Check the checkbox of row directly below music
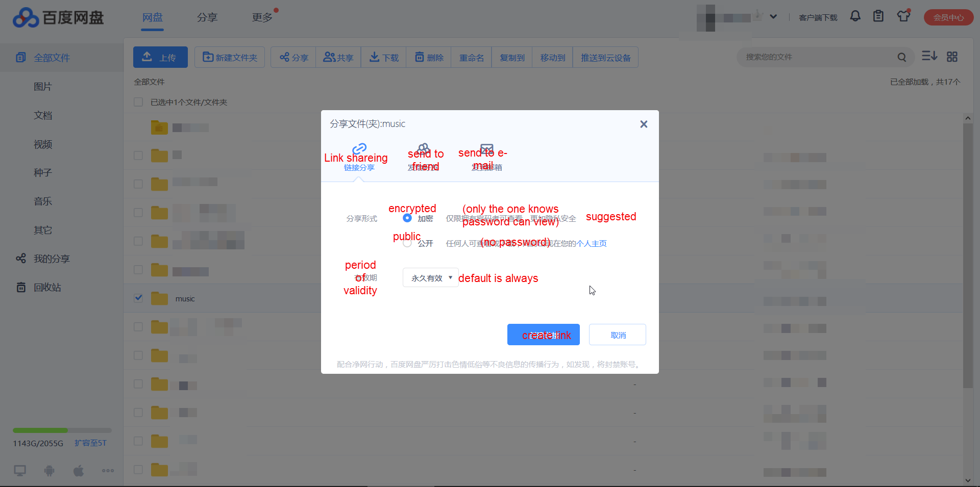This screenshot has height=487, width=980. pos(138,327)
